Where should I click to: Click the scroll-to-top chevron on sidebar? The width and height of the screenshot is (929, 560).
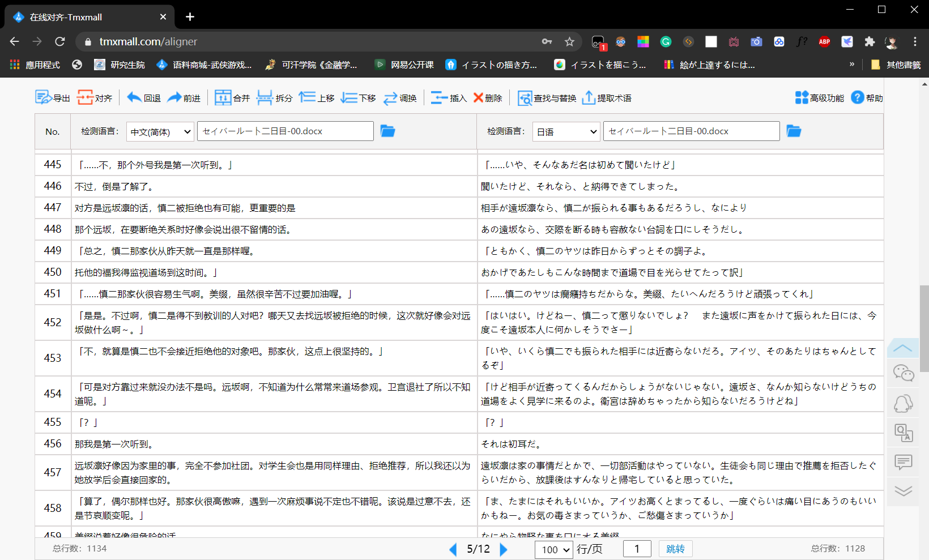tap(903, 348)
